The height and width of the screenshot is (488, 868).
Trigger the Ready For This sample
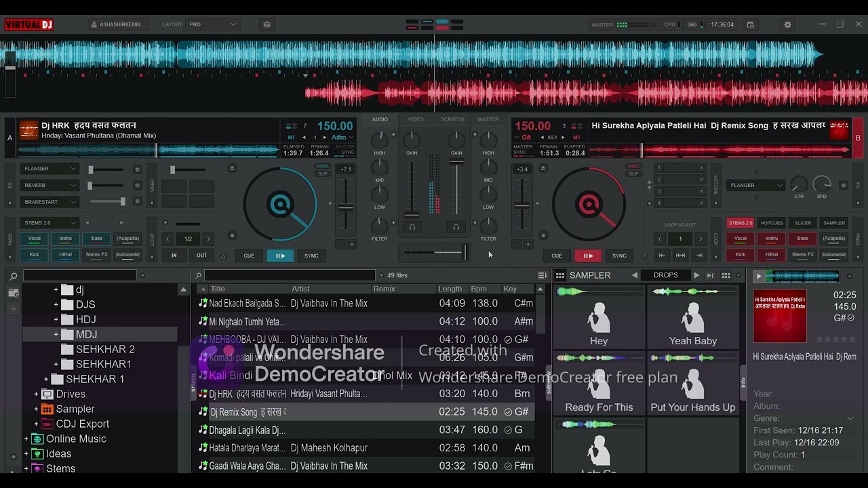pos(599,384)
